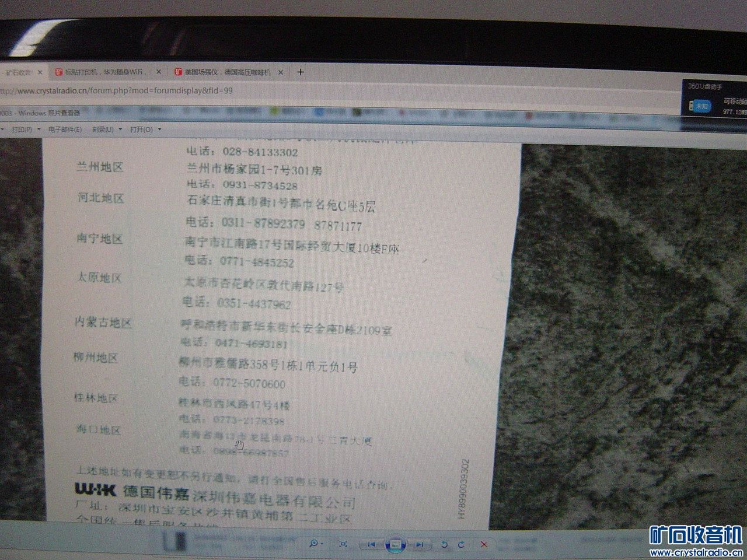Click the phone number 0931-8734528
Viewport: 747px width, 560px height.
(260, 186)
